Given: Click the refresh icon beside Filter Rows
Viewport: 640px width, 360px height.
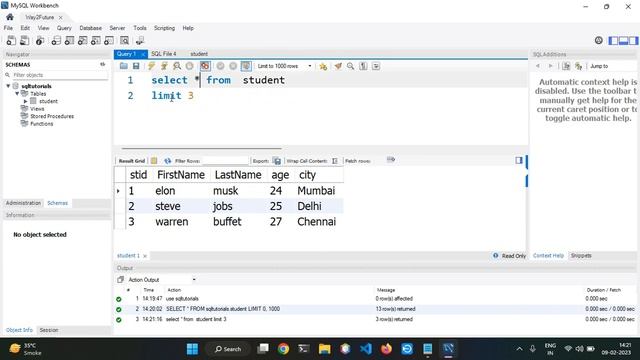Looking at the screenshot, I should point(167,161).
